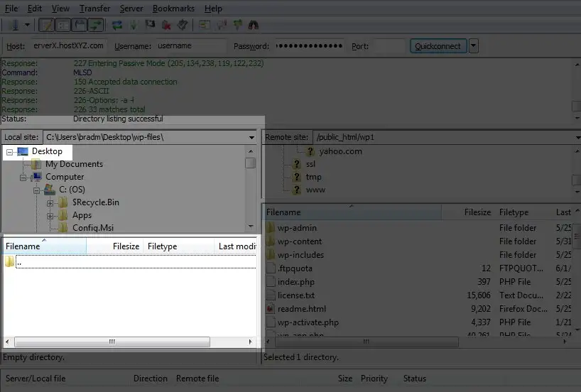Screen dimensions: 581x392
Task: Toggle the message log display
Action: click(47, 25)
